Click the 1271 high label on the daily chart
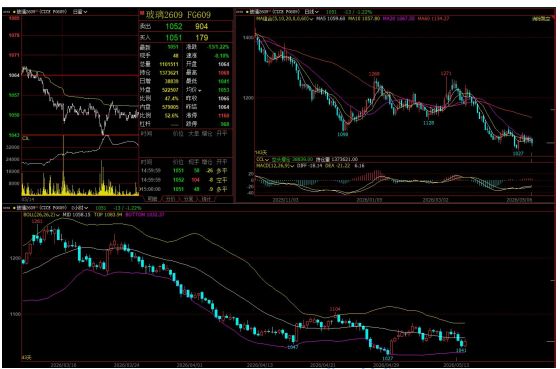 point(446,73)
